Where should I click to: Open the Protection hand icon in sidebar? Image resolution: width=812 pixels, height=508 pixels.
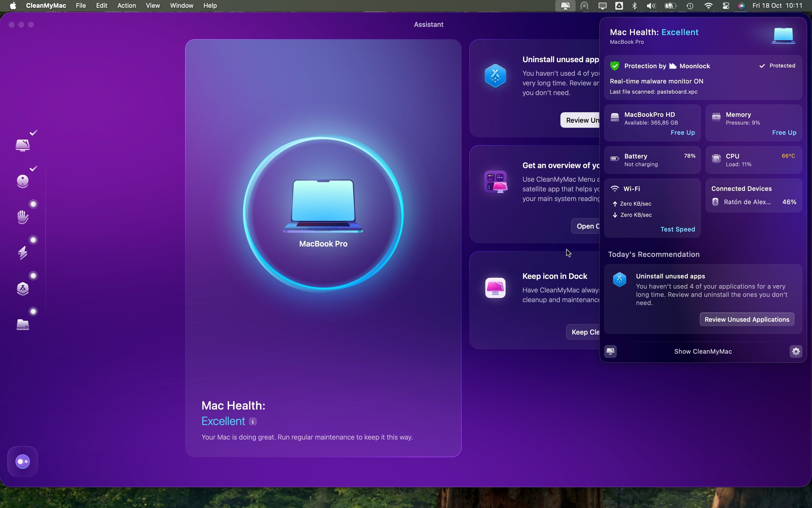[x=23, y=217]
